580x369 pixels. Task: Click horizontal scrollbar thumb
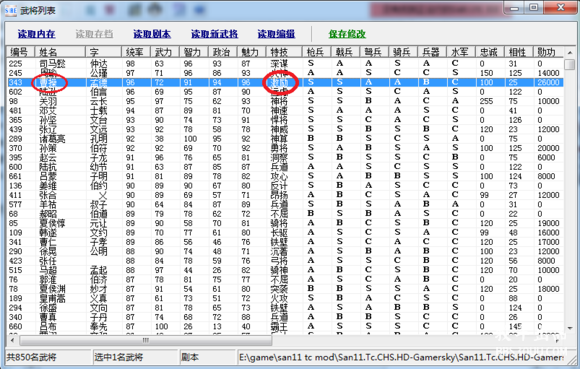(x=146, y=340)
